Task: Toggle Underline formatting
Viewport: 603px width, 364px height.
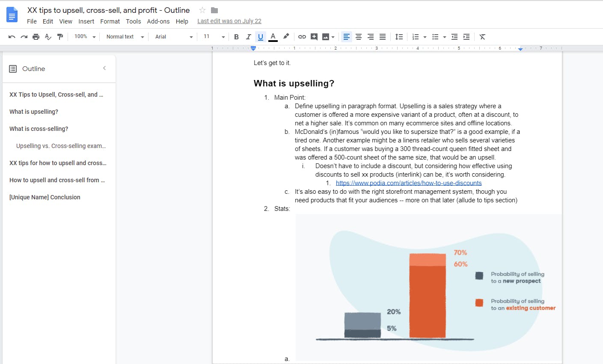Action: [261, 37]
